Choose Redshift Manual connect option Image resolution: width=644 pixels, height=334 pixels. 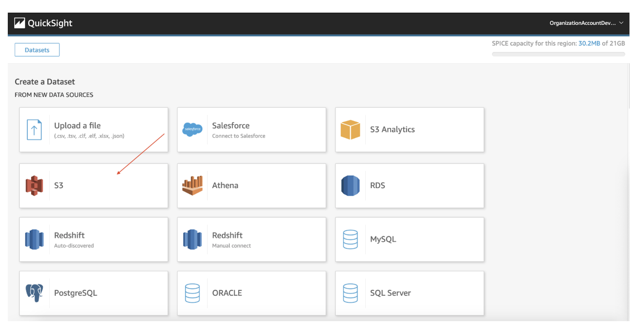coord(252,240)
